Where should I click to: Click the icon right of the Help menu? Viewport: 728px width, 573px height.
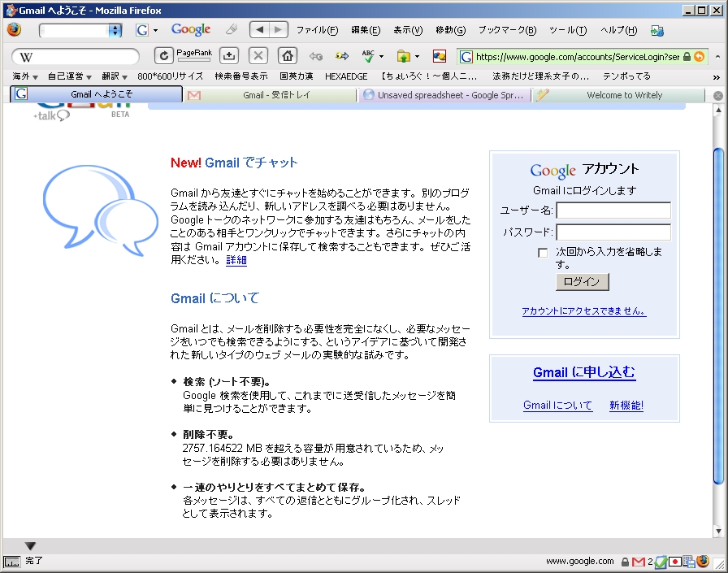coord(657,30)
